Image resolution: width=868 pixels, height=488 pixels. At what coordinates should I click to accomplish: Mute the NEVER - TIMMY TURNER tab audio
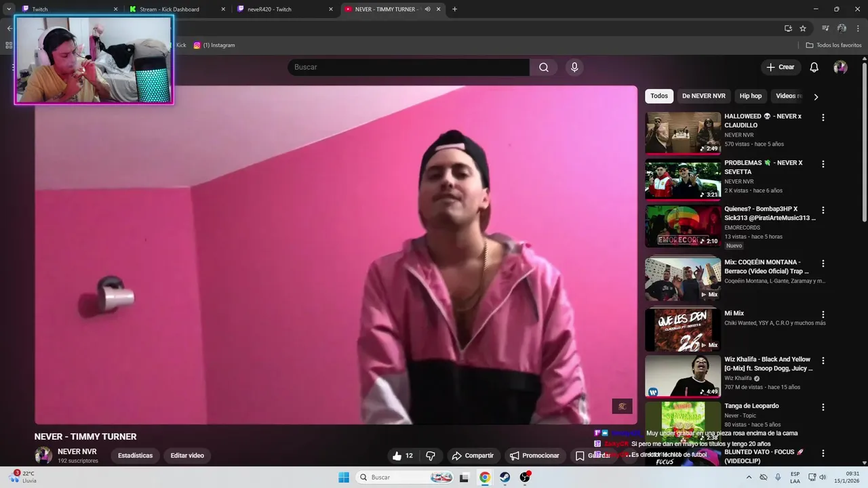point(427,9)
